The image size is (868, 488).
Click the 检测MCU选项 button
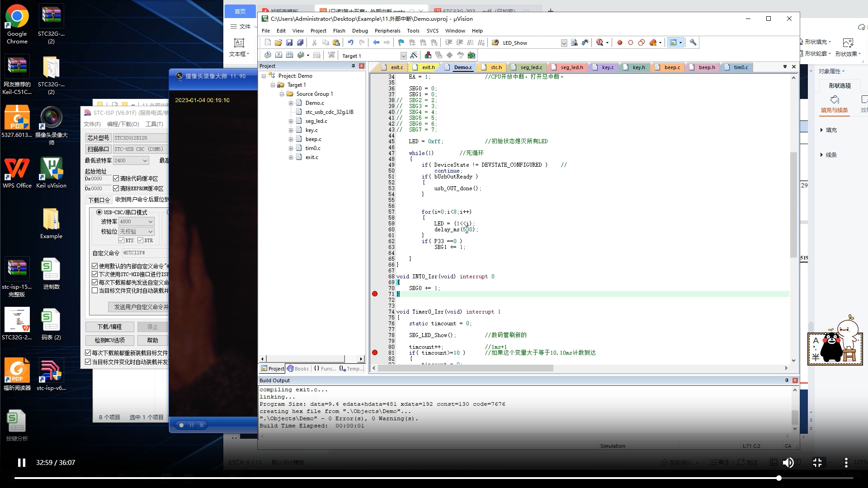pyautogui.click(x=109, y=340)
